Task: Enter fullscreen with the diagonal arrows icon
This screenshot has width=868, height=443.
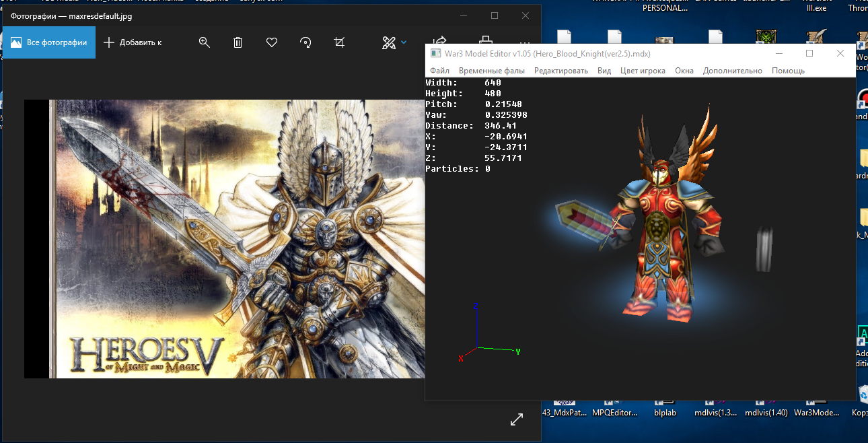Action: pos(517,419)
